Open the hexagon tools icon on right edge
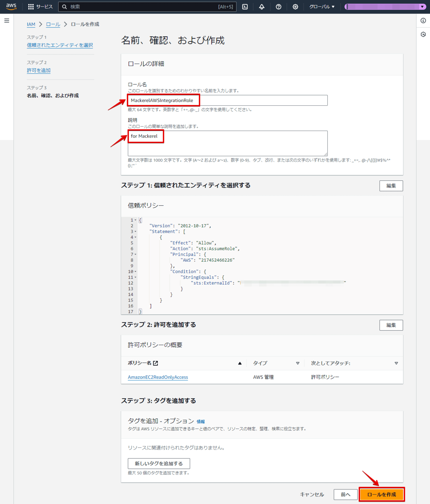Image resolution: width=430 pixels, height=504 pixels. point(423,34)
